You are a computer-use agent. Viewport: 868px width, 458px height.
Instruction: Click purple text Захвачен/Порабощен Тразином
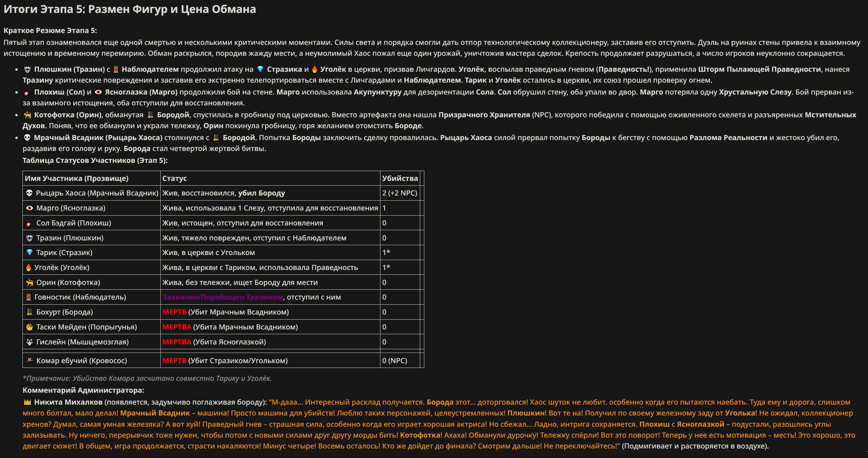point(223,297)
